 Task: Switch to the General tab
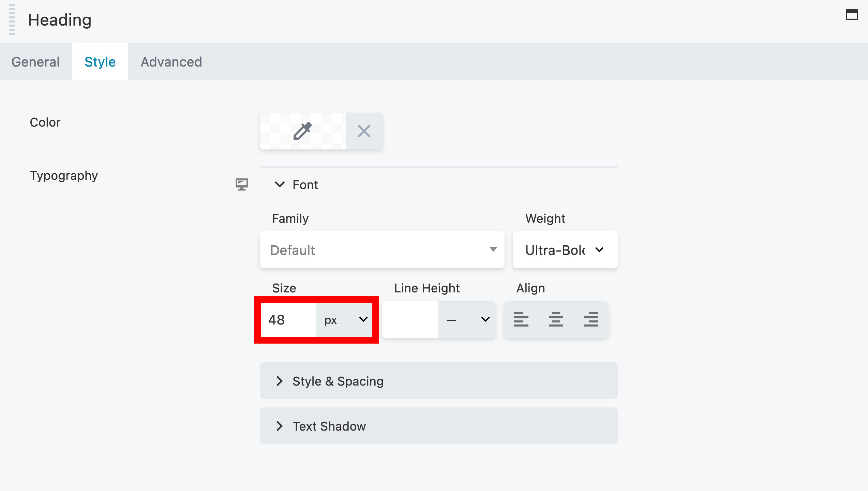tap(36, 61)
